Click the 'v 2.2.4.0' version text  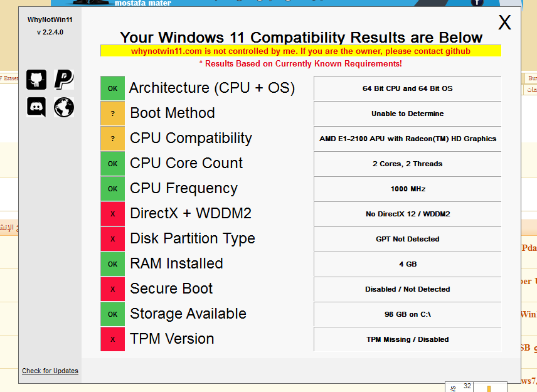click(50, 32)
